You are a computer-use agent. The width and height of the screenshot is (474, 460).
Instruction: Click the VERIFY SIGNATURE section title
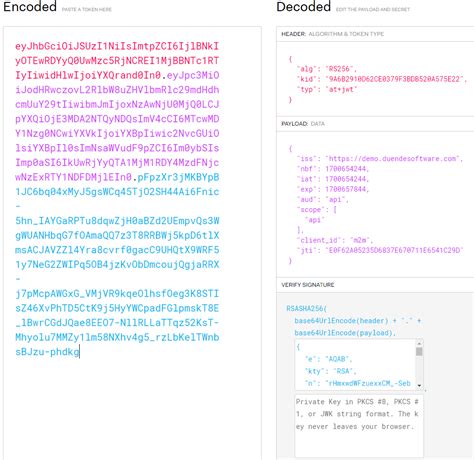[307, 285]
